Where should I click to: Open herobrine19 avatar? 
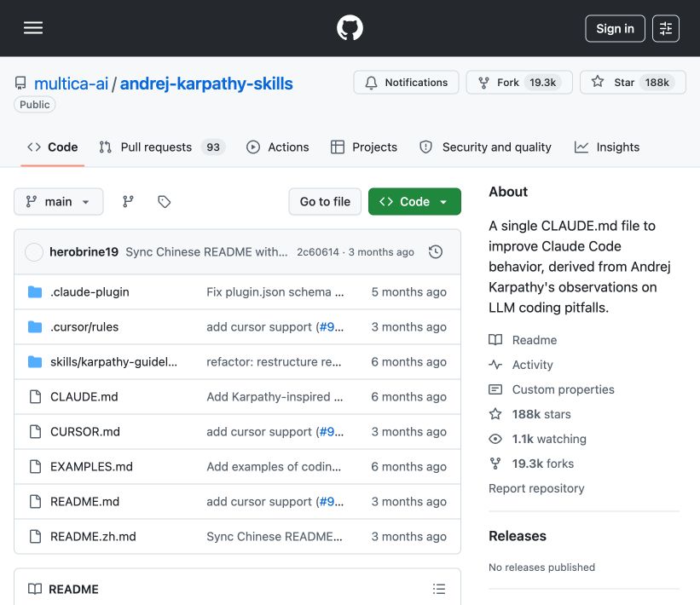(x=34, y=252)
